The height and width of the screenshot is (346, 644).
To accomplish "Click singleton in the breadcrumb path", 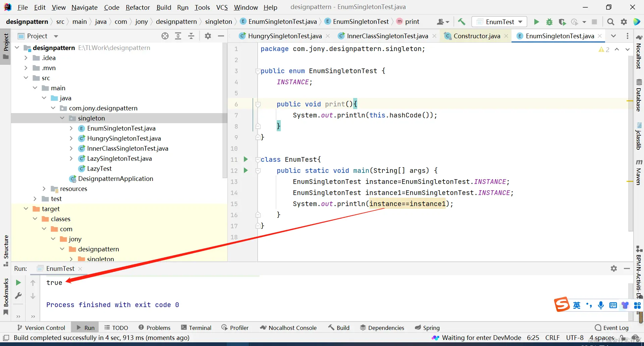I will [x=218, y=22].
